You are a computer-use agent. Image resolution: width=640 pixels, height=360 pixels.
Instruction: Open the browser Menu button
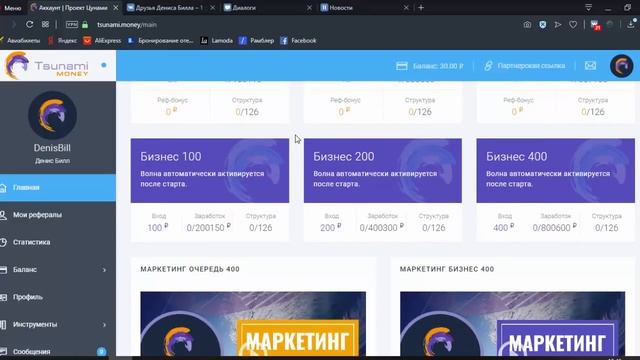[13, 8]
